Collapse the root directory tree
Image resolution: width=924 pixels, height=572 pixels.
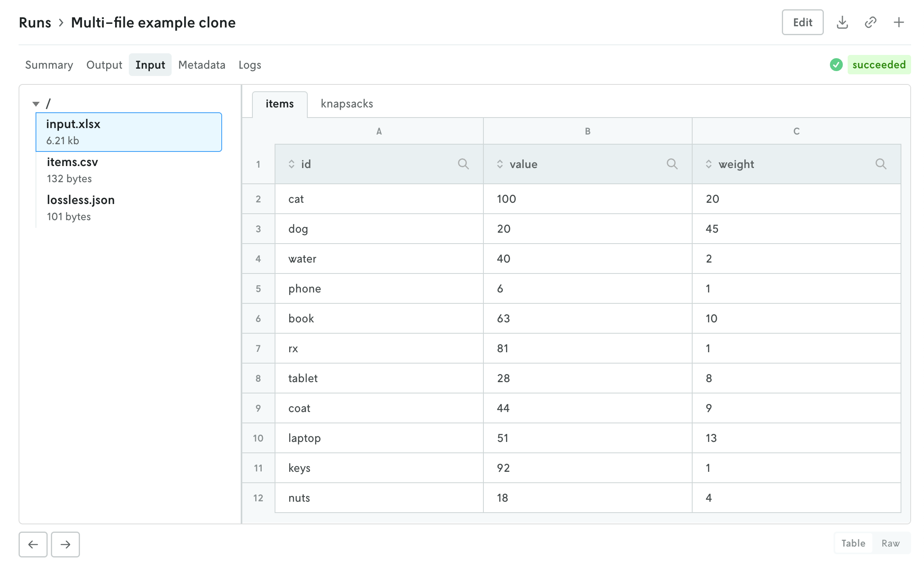pyautogui.click(x=36, y=104)
